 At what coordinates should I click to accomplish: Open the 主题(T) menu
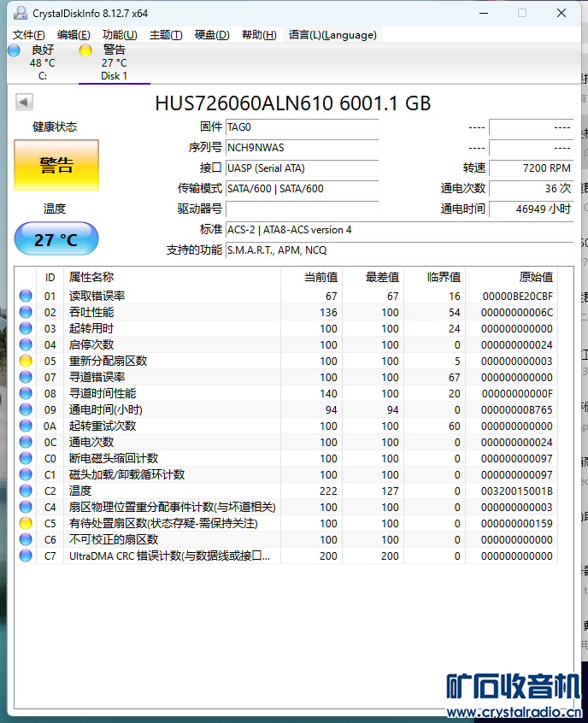pos(166,35)
